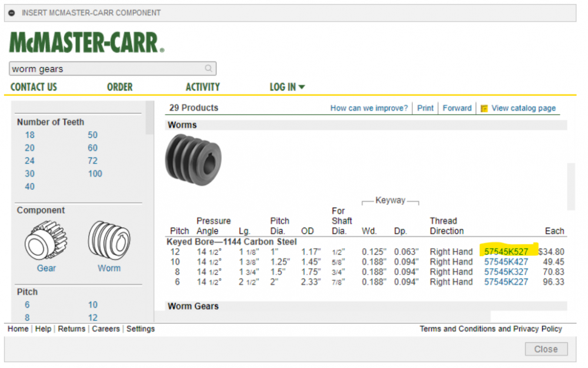The width and height of the screenshot is (588, 368).
Task: Click the Worms section heading
Action: (182, 125)
